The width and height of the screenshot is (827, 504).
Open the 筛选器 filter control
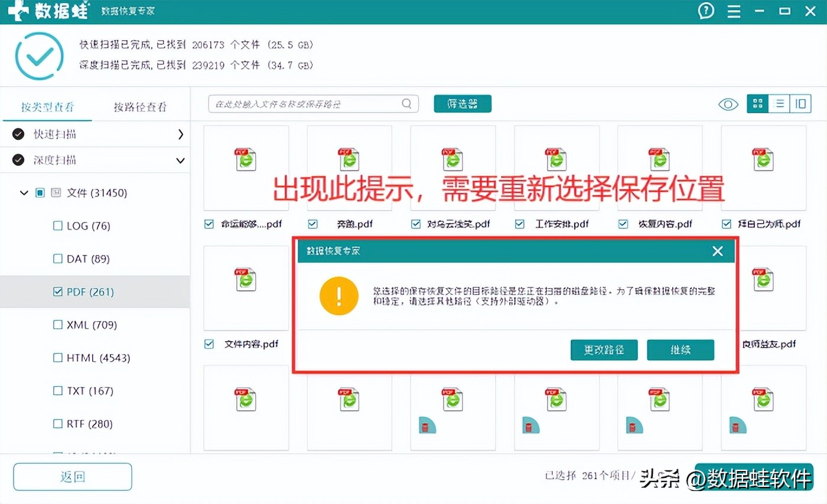pyautogui.click(x=462, y=103)
